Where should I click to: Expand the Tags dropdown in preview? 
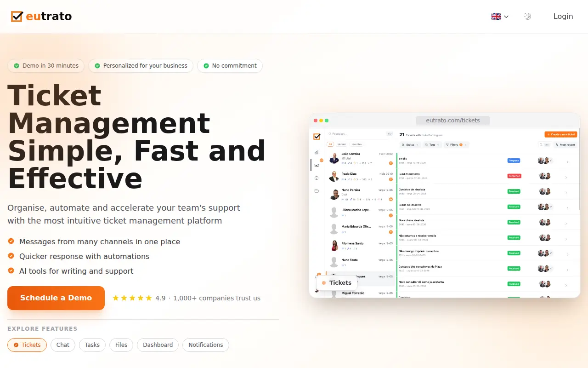coord(432,144)
